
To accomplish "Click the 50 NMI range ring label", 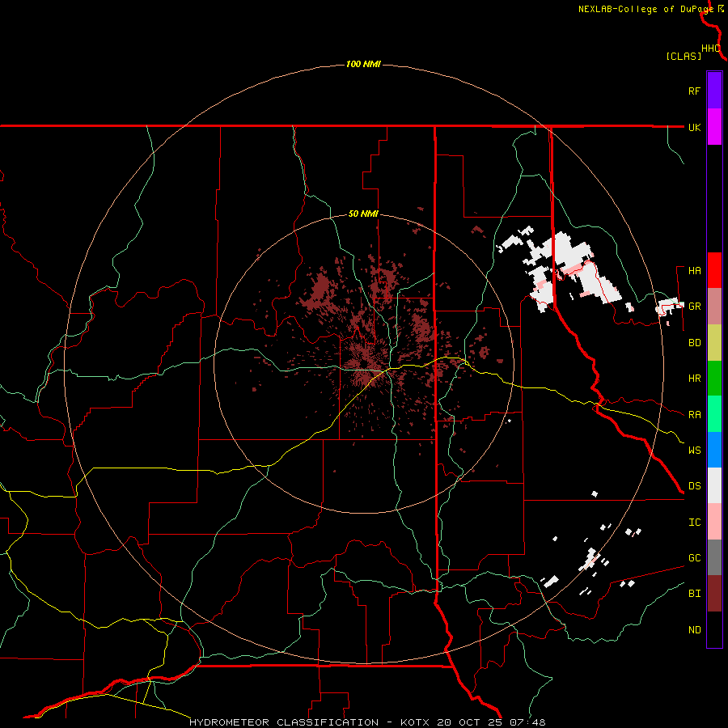I will 363,214.
